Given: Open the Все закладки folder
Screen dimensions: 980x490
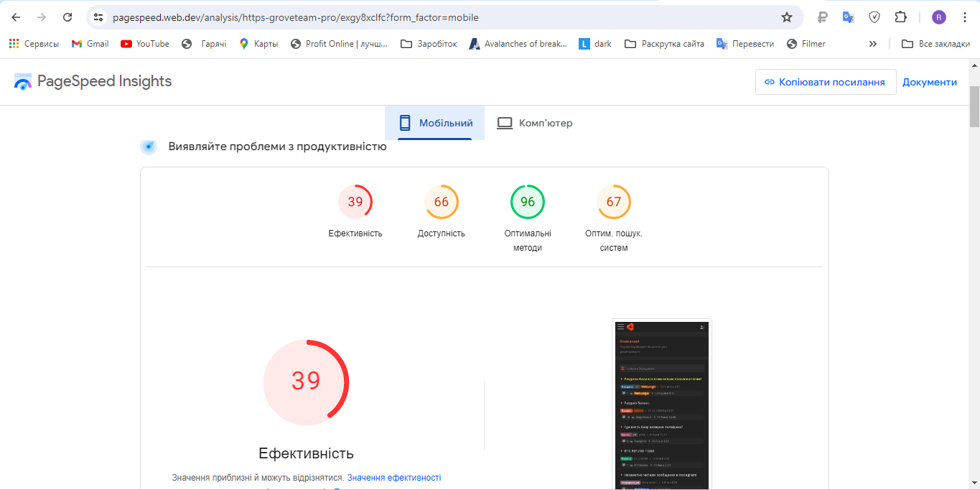Looking at the screenshot, I should [935, 44].
